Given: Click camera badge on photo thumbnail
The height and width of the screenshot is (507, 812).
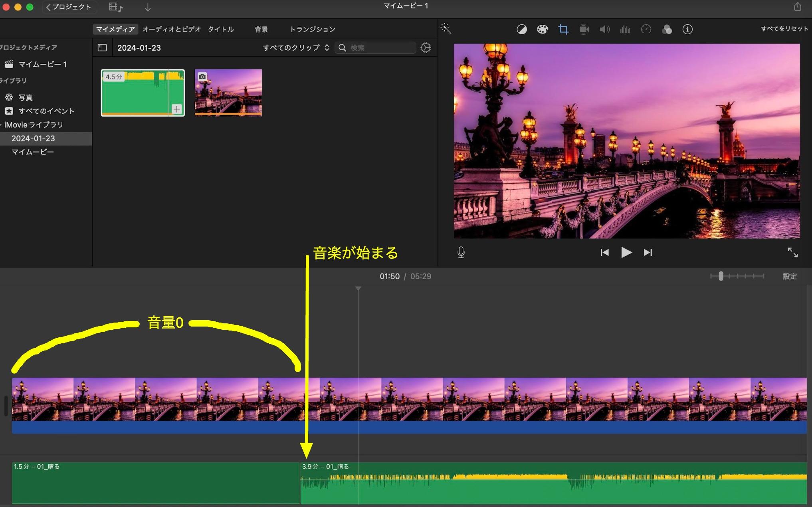Looking at the screenshot, I should (202, 77).
